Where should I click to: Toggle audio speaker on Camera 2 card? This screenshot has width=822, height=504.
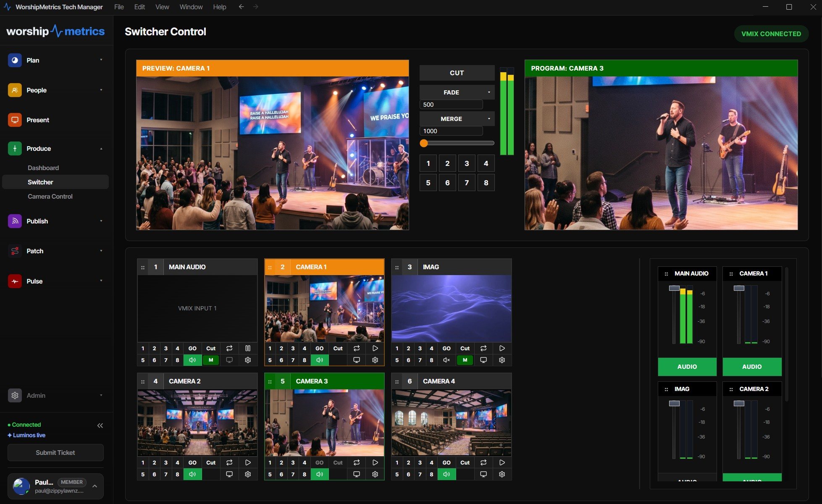(192, 474)
